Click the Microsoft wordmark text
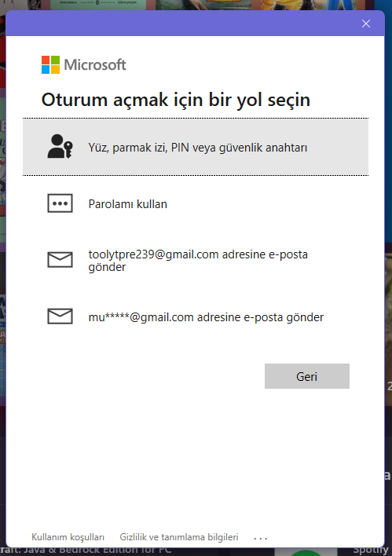This screenshot has height=556, width=392. 95,65
